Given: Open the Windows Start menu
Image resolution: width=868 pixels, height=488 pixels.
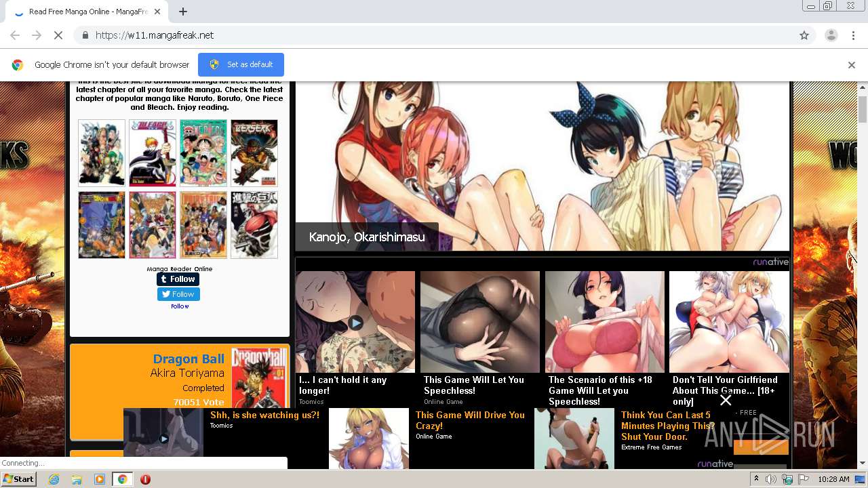Looking at the screenshot, I should coord(18,479).
